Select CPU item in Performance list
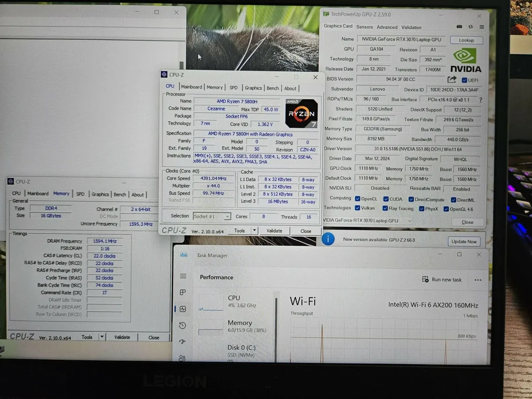Screen dimensions: 532x399 pyautogui.click(x=235, y=302)
